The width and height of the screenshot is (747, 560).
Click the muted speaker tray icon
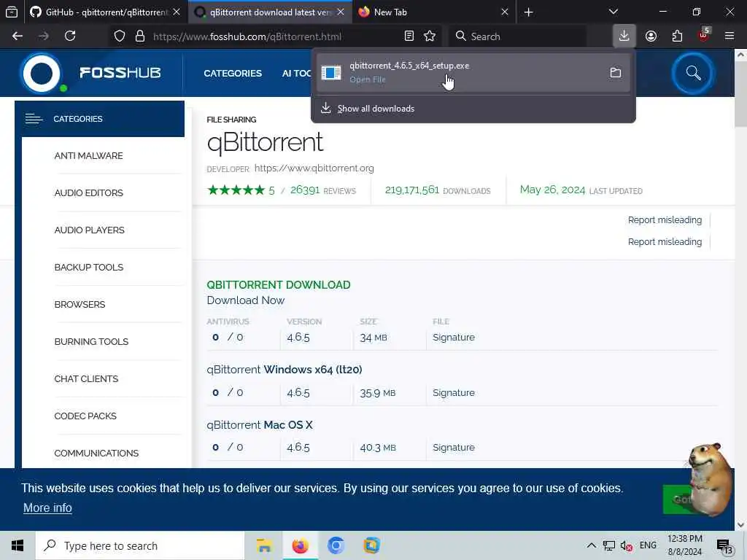[626, 545]
